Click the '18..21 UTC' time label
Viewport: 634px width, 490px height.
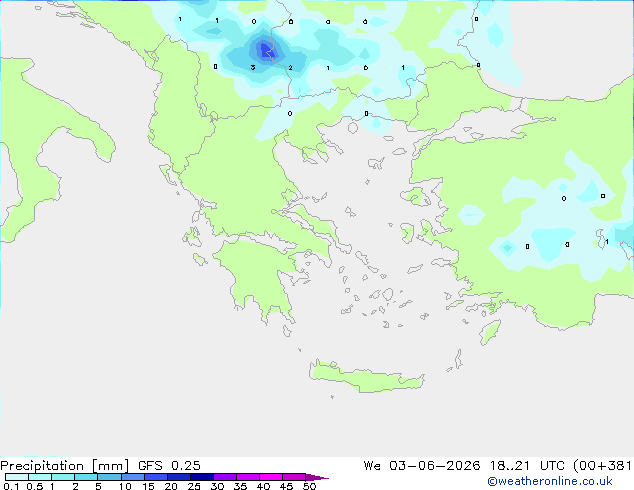click(x=527, y=466)
